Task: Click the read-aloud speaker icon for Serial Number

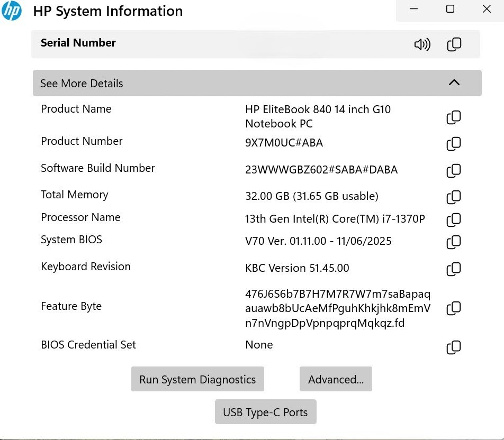Action: (422, 44)
